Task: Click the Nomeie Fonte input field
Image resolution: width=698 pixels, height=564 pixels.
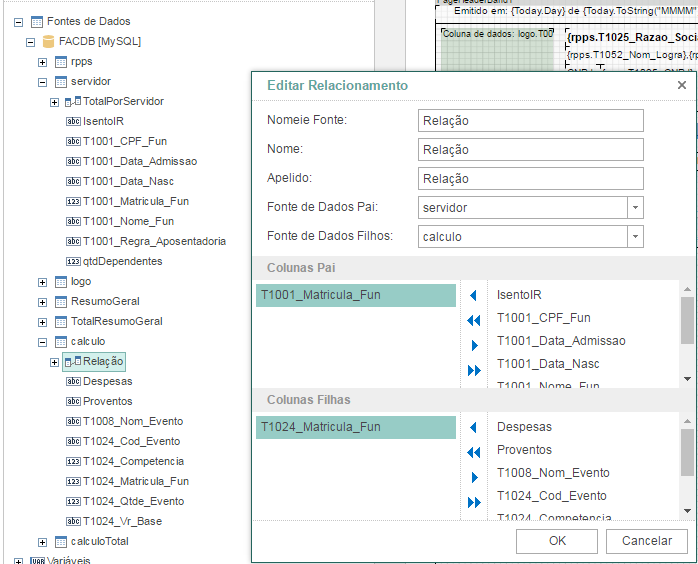Action: 531,121
